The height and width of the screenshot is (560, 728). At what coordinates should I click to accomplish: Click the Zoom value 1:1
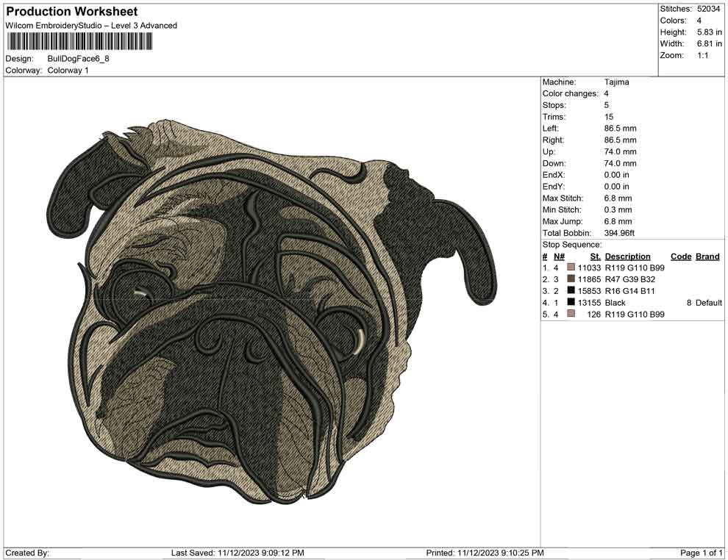click(x=702, y=55)
